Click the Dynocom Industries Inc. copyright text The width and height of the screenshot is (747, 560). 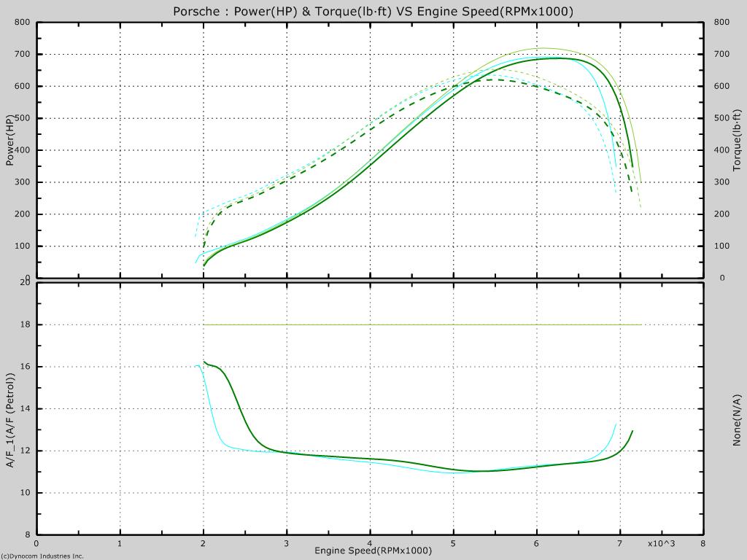click(x=42, y=556)
